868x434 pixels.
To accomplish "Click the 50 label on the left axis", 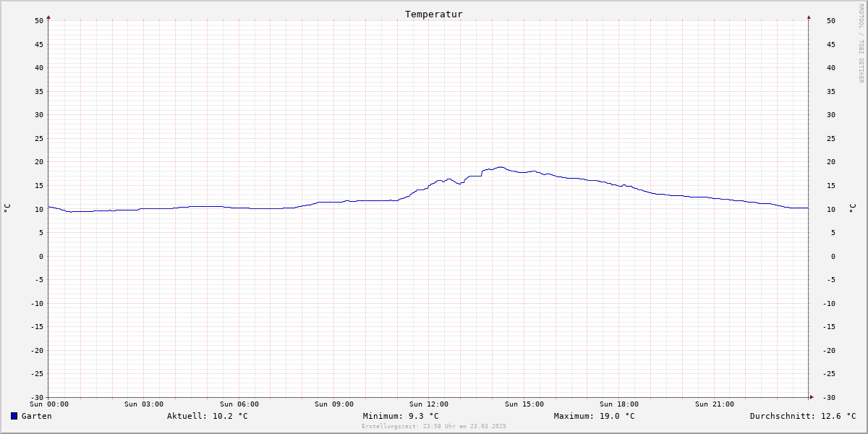I will point(39,20).
